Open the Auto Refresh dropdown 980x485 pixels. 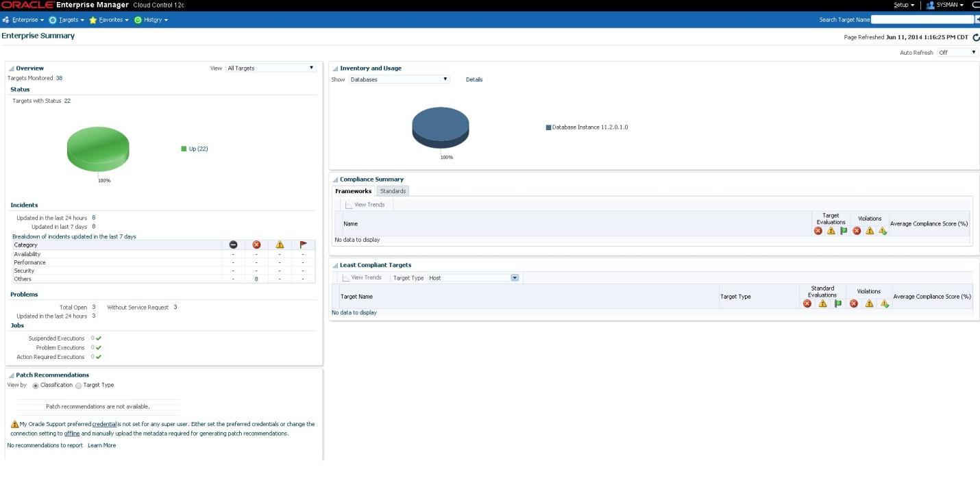(957, 53)
